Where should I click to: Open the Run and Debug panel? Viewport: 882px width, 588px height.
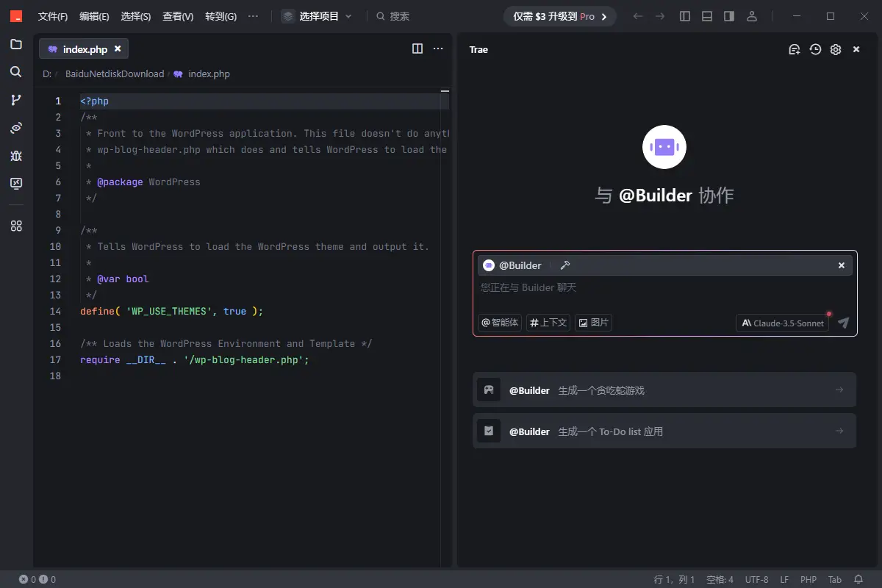click(16, 156)
